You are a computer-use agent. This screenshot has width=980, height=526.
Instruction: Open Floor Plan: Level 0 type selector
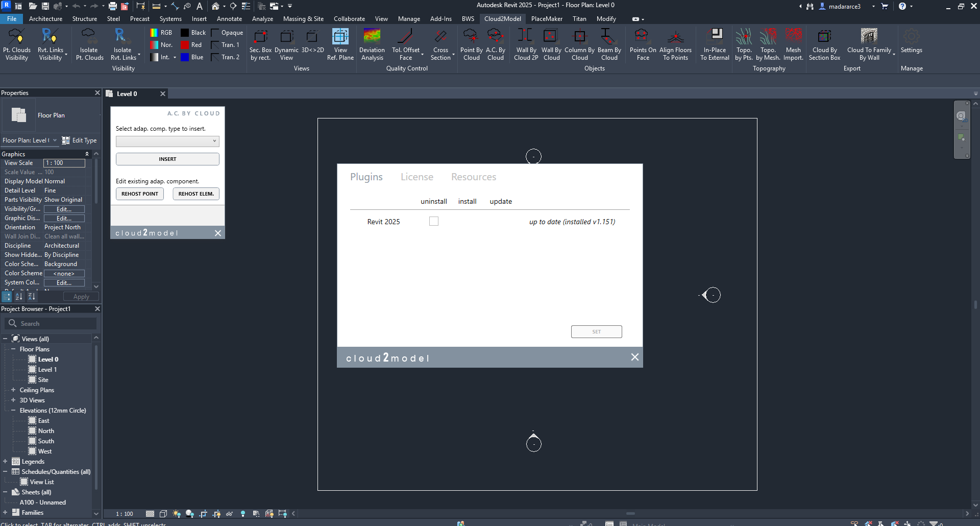[x=30, y=140]
